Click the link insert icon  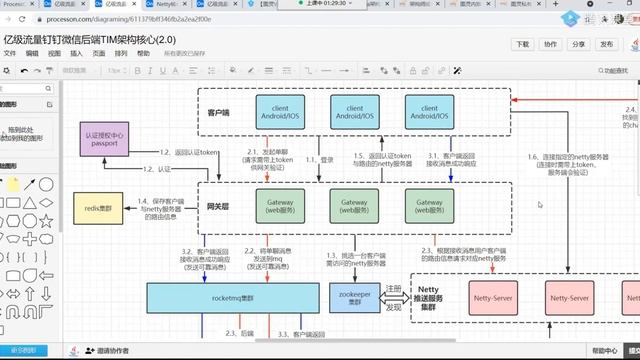pos(441,71)
